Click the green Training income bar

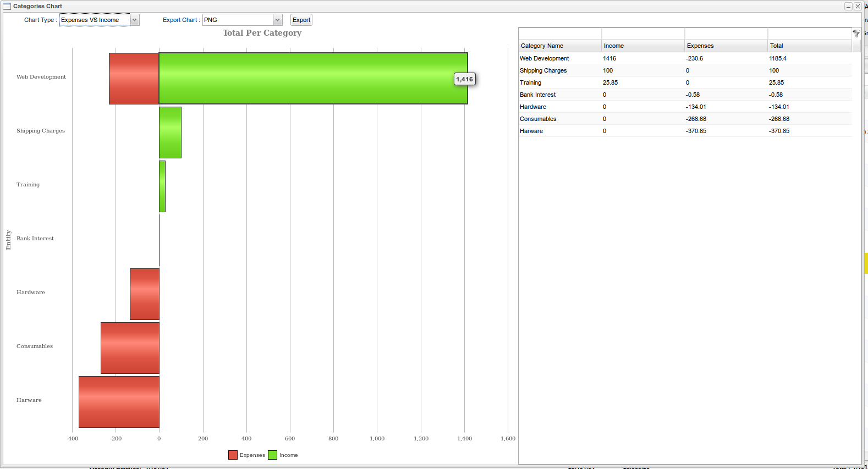coord(162,186)
